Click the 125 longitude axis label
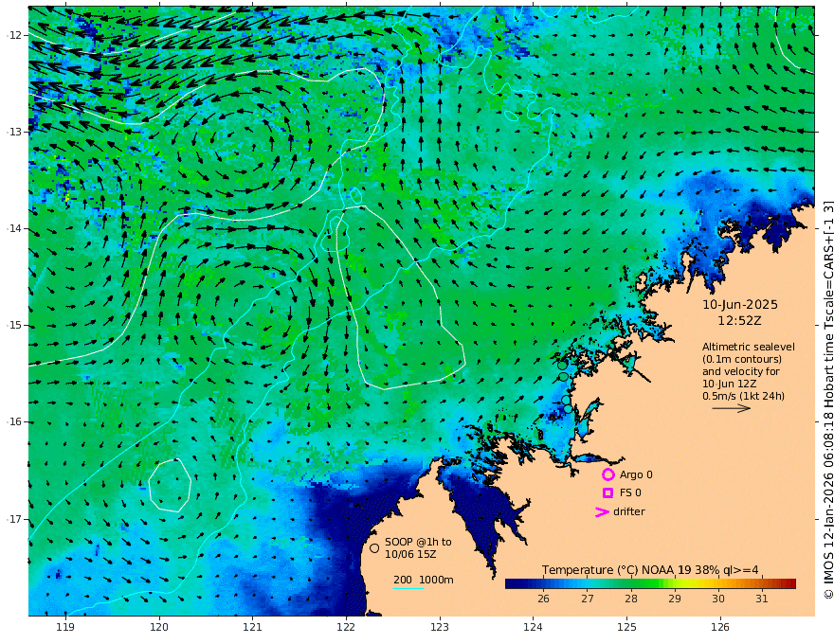 click(x=626, y=628)
